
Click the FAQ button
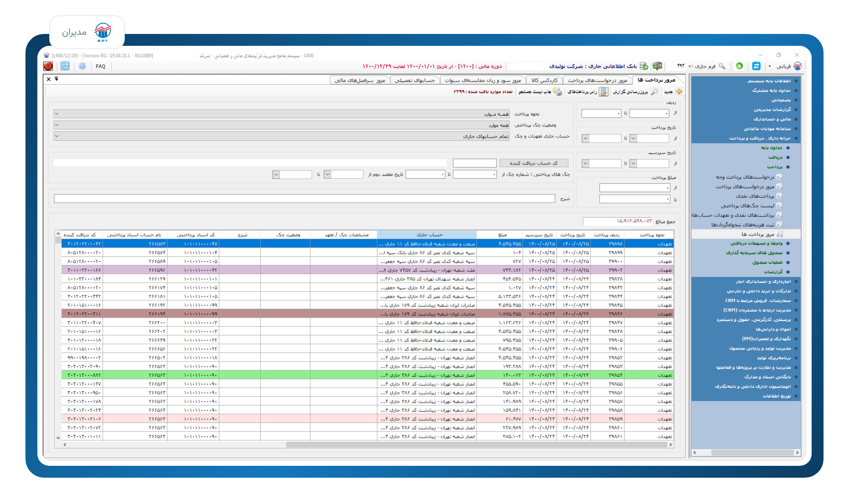pos(101,66)
